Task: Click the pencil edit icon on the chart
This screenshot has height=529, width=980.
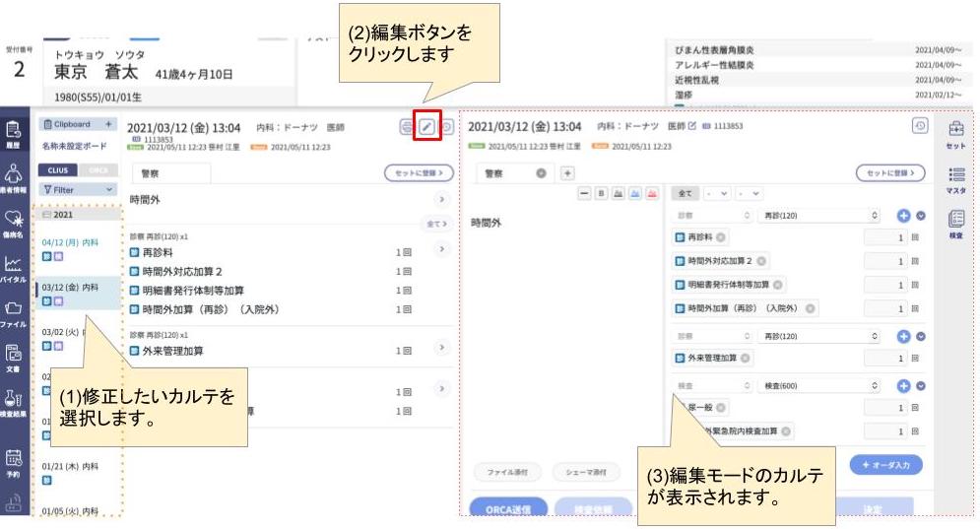Action: point(426,127)
